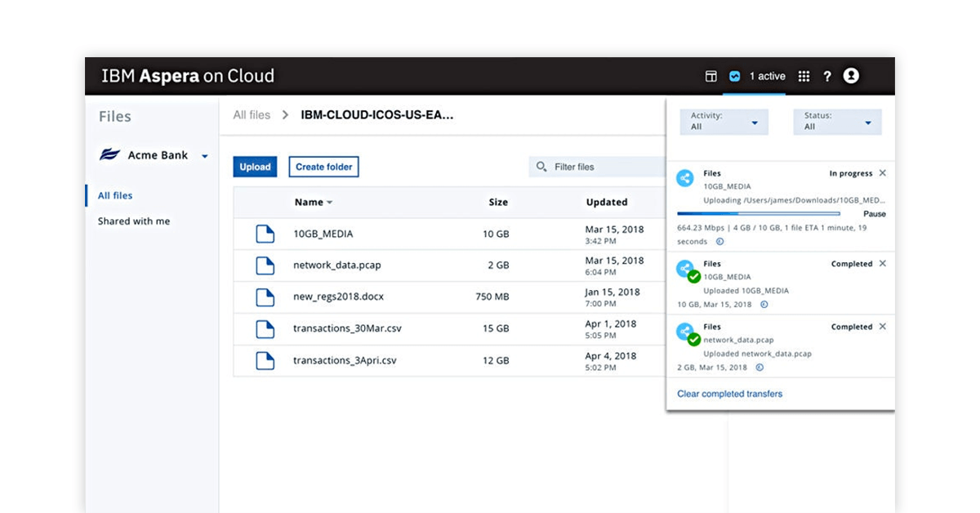Click the 750 MB size cell
980x513 pixels.
[x=492, y=297]
